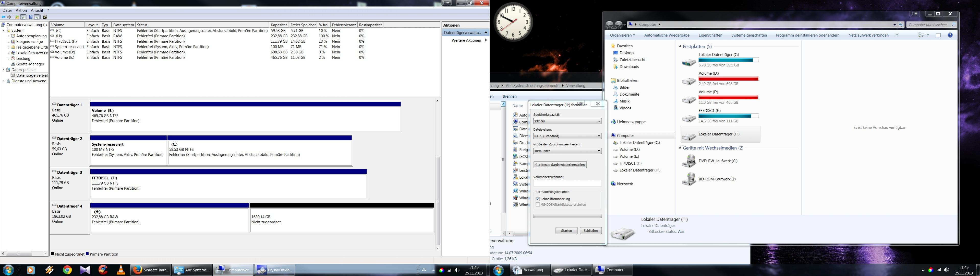
Task: Click the help icon in Computerverwaltung toolbar
Action: click(31, 17)
